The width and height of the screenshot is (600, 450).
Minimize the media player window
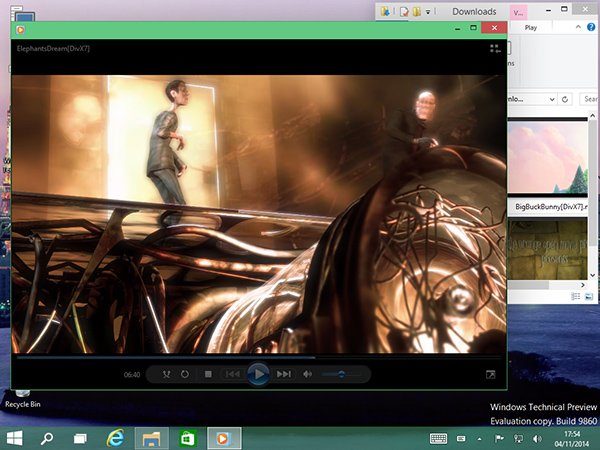[x=458, y=28]
